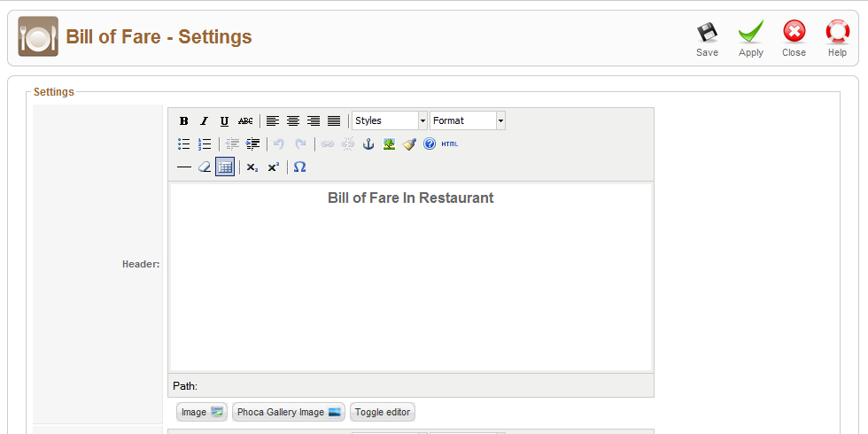Center align the text
Image resolution: width=868 pixels, height=434 pixels.
tap(293, 120)
